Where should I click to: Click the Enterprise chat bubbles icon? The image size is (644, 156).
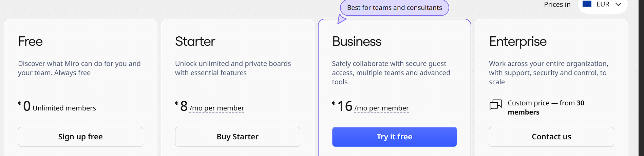pyautogui.click(x=495, y=104)
